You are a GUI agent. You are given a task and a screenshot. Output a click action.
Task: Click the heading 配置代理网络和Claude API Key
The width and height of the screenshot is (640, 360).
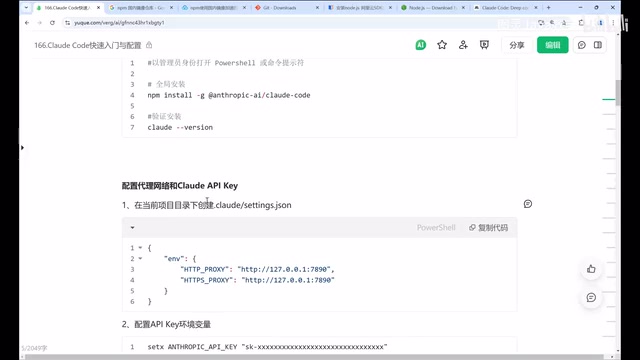click(x=180, y=186)
